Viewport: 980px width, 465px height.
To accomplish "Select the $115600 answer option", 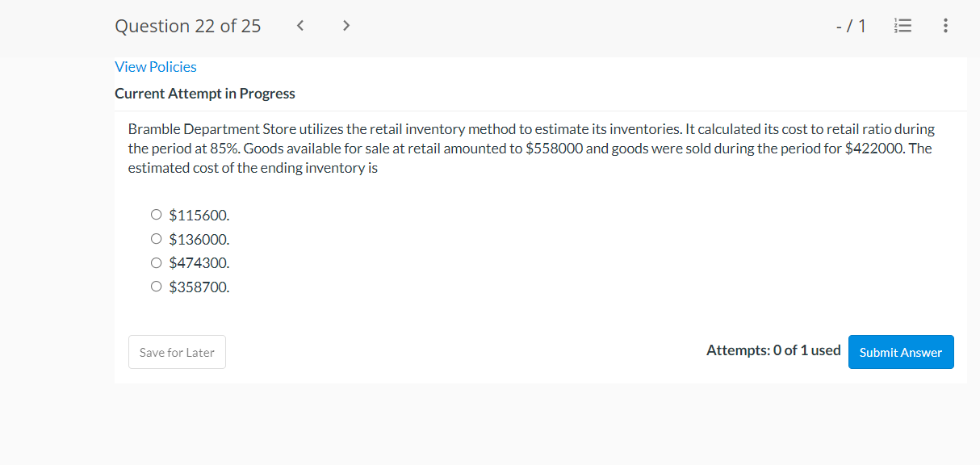I will click(x=156, y=214).
